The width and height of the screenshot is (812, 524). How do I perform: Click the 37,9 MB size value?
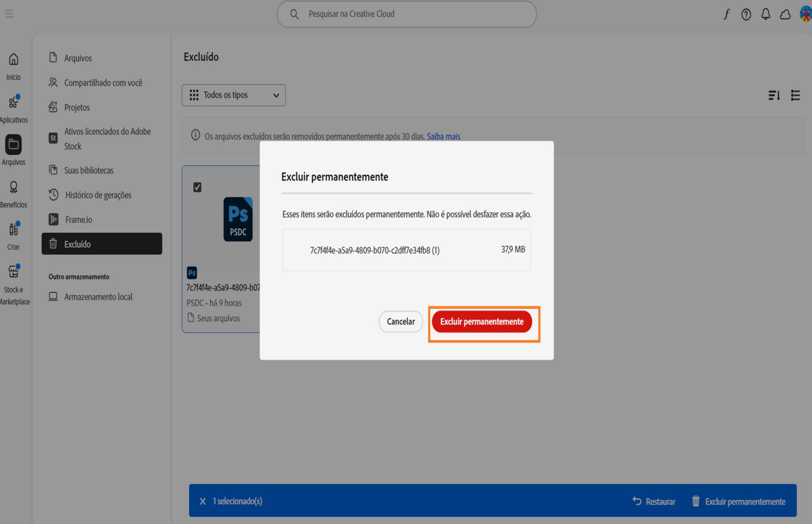pyautogui.click(x=513, y=249)
